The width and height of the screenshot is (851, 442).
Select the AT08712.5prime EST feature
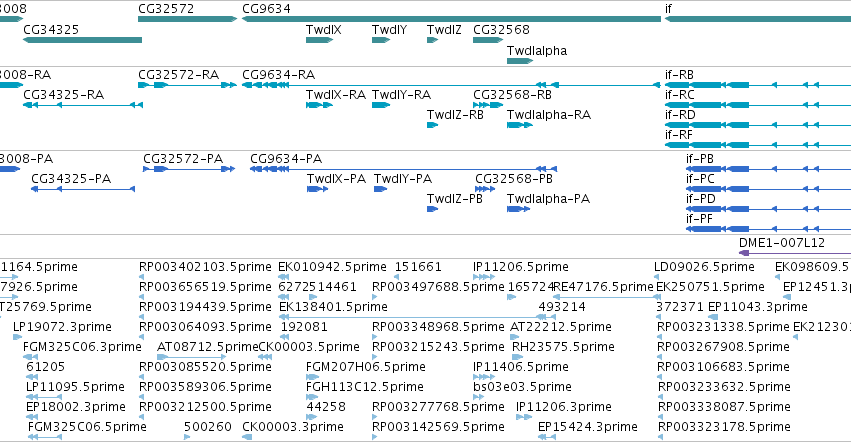[x=192, y=357]
